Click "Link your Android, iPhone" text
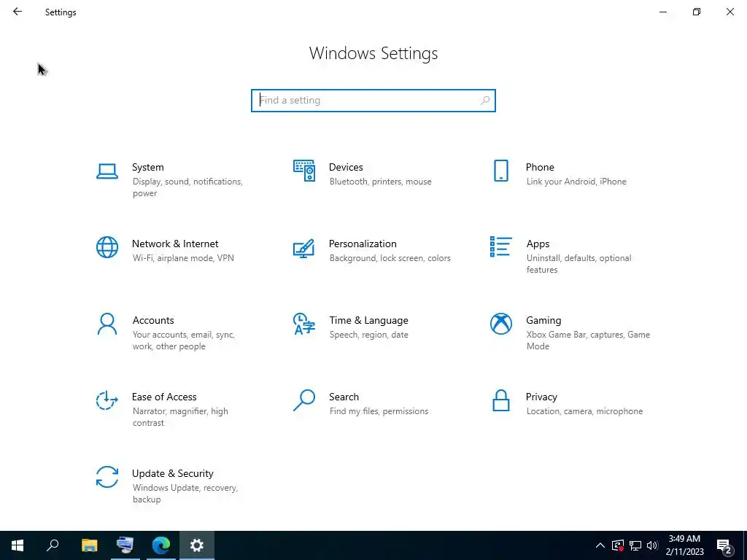 tap(576, 182)
